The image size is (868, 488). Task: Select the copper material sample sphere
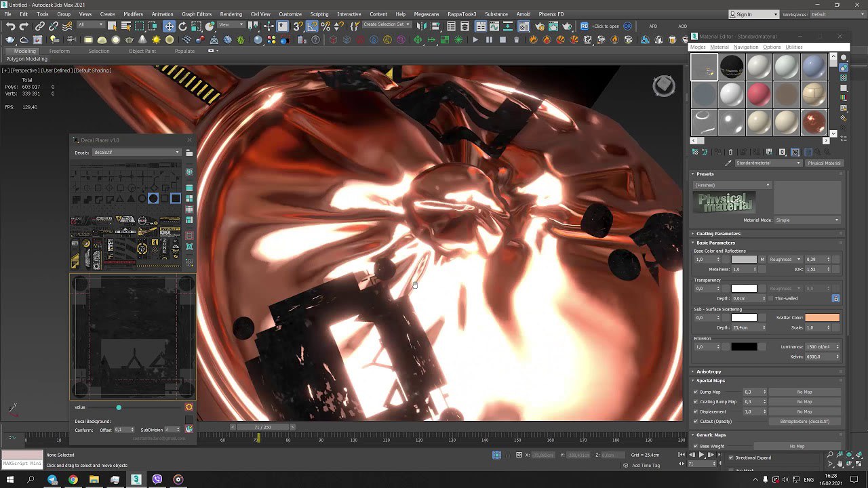click(x=814, y=122)
